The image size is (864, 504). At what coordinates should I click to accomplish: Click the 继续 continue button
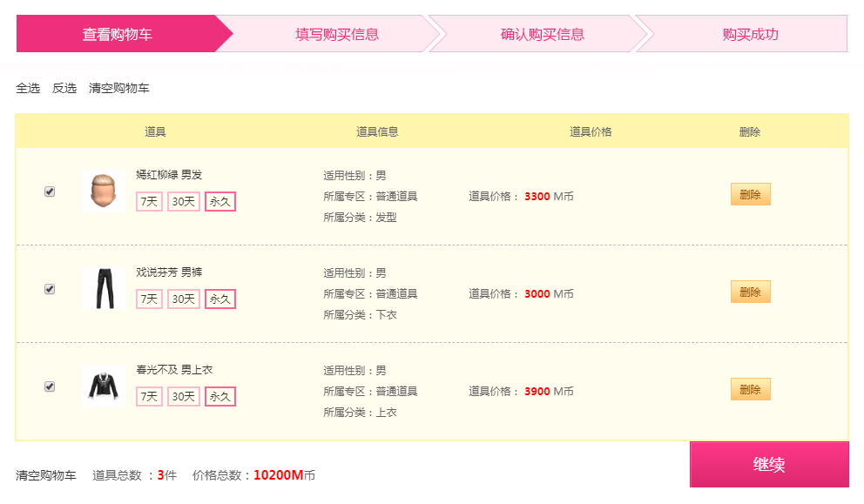pos(769,464)
